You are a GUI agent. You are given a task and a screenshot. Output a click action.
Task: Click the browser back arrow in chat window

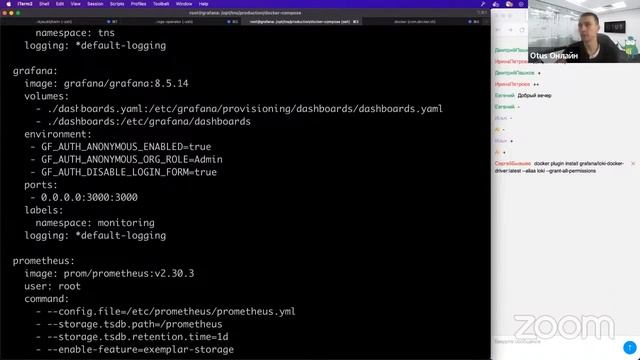tap(498, 30)
